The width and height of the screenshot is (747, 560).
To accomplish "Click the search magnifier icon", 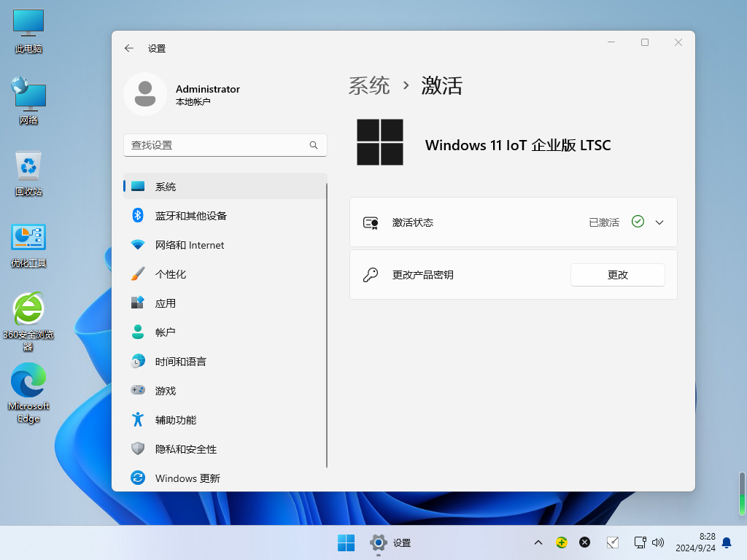I will point(314,145).
